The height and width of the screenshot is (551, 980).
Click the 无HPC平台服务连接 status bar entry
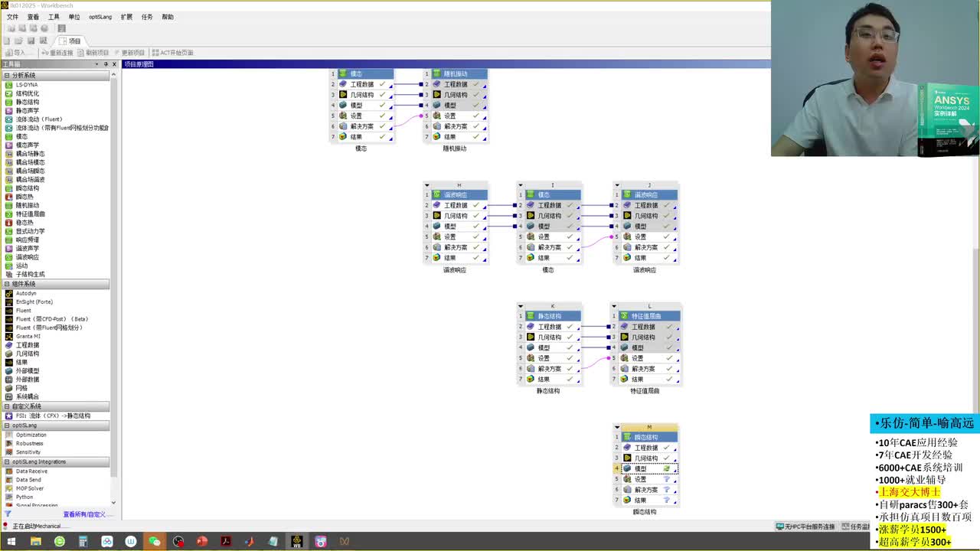(x=806, y=527)
